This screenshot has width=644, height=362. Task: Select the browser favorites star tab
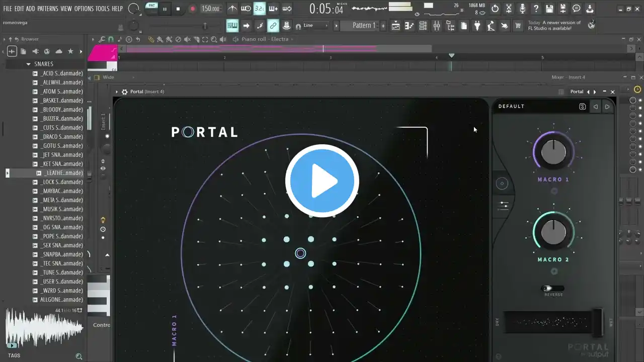pyautogui.click(x=70, y=51)
